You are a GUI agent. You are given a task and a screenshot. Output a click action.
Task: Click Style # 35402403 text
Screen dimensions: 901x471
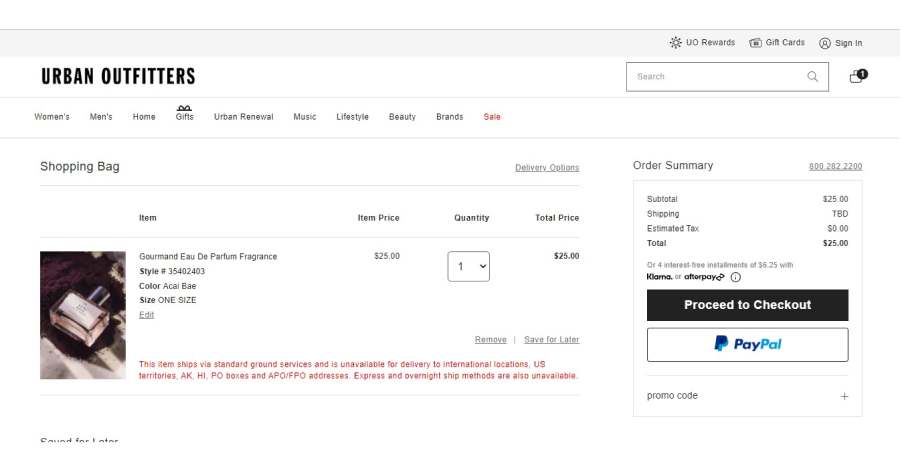[172, 271]
